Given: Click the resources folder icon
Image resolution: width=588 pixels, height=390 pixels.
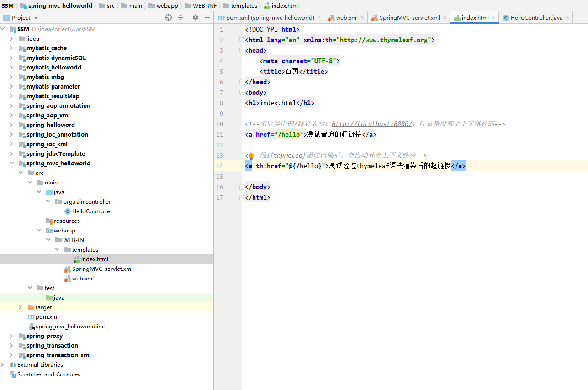Looking at the screenshot, I should pyautogui.click(x=49, y=221).
